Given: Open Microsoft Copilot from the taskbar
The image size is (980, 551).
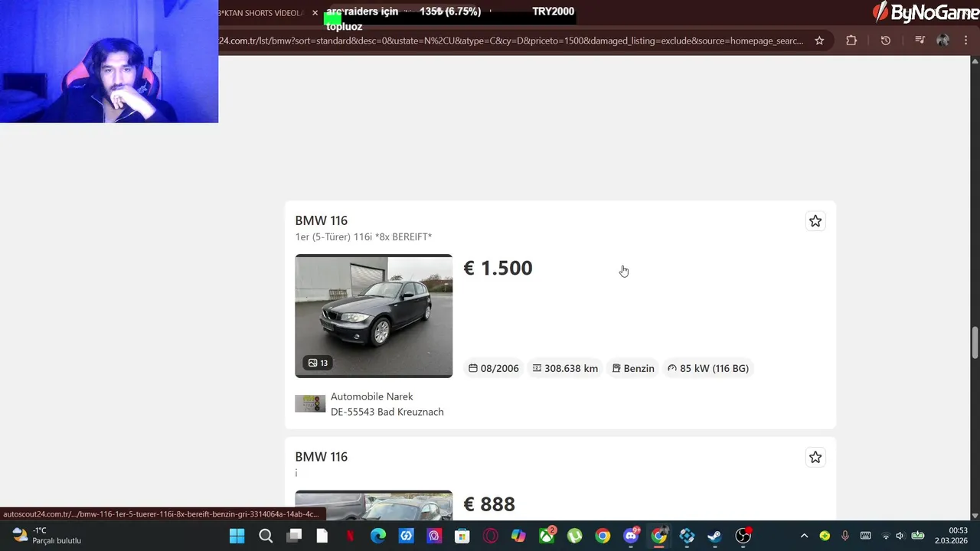Looking at the screenshot, I should 518,536.
